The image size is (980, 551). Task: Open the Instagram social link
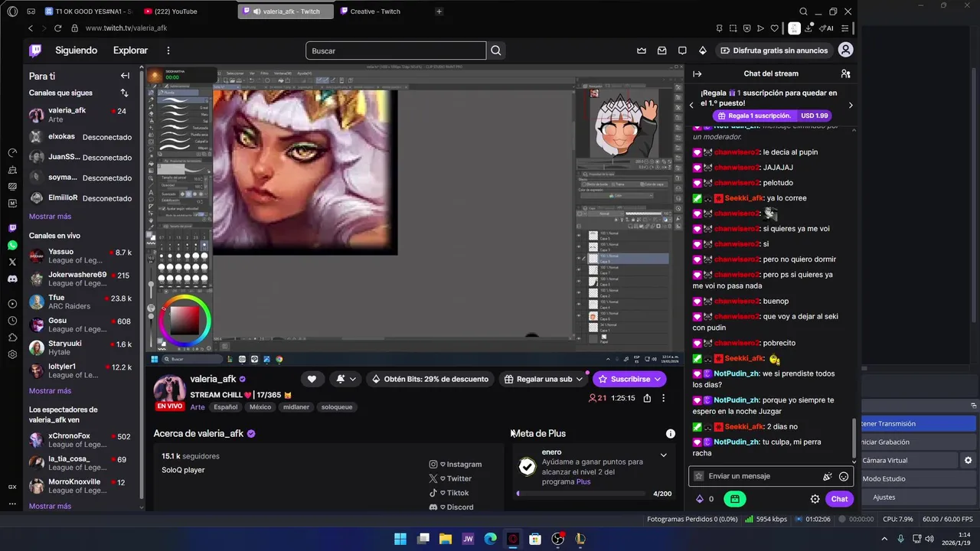tap(456, 465)
